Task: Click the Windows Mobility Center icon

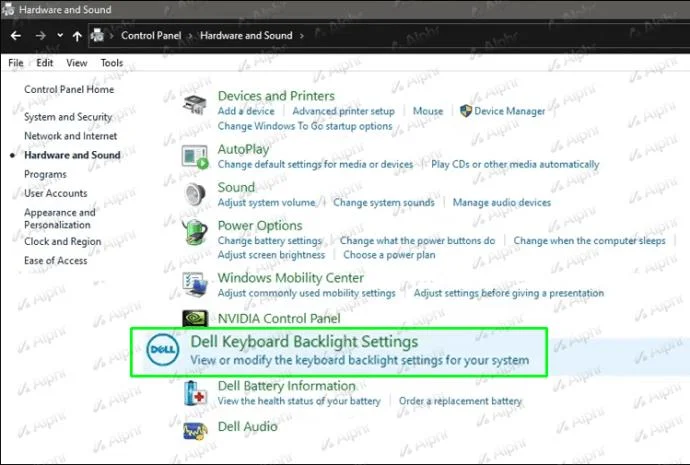Action: tap(195, 285)
